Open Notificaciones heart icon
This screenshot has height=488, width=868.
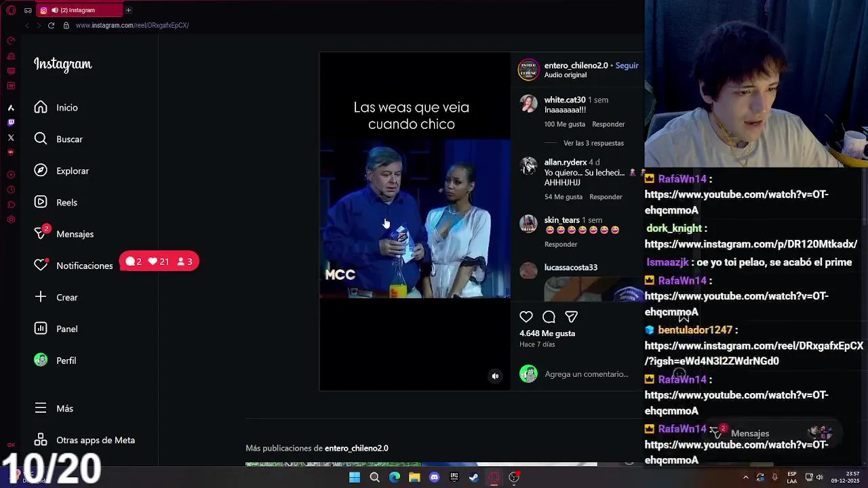[41, 265]
